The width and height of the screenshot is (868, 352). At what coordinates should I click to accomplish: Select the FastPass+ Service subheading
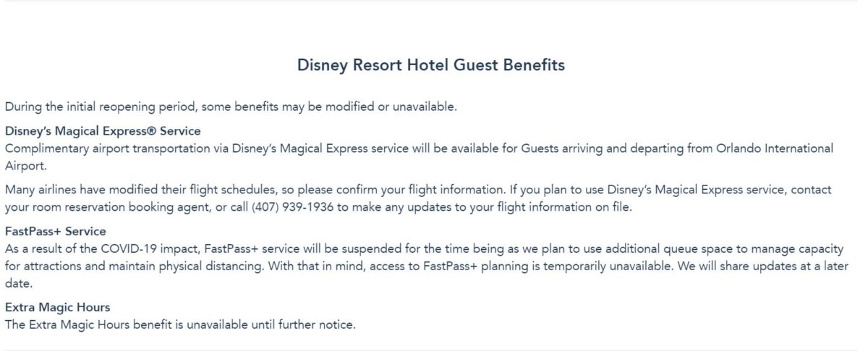55,232
